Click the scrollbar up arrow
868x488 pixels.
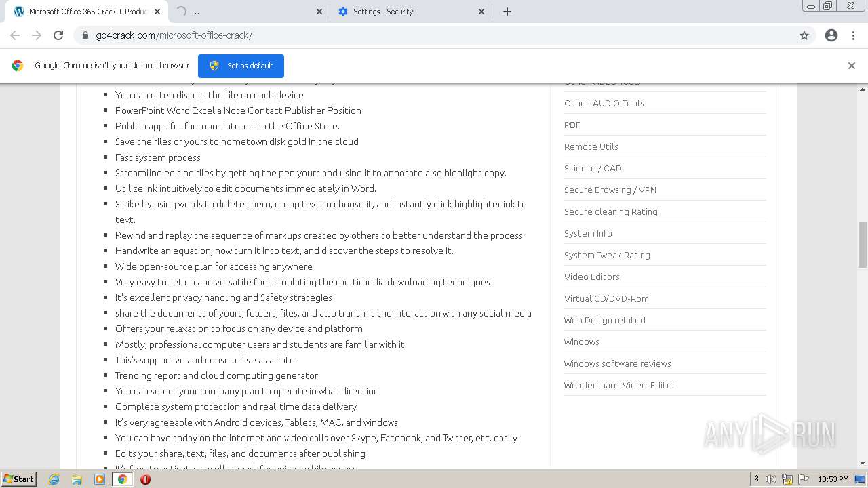point(863,89)
